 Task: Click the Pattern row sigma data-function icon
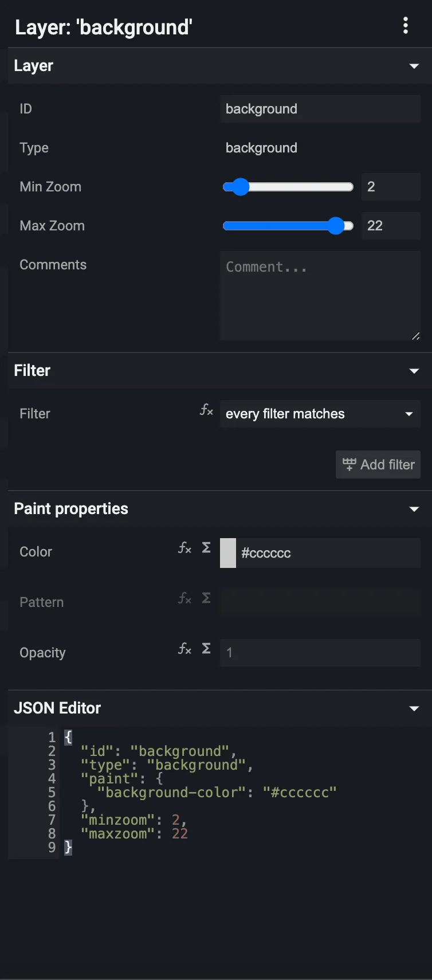206,598
